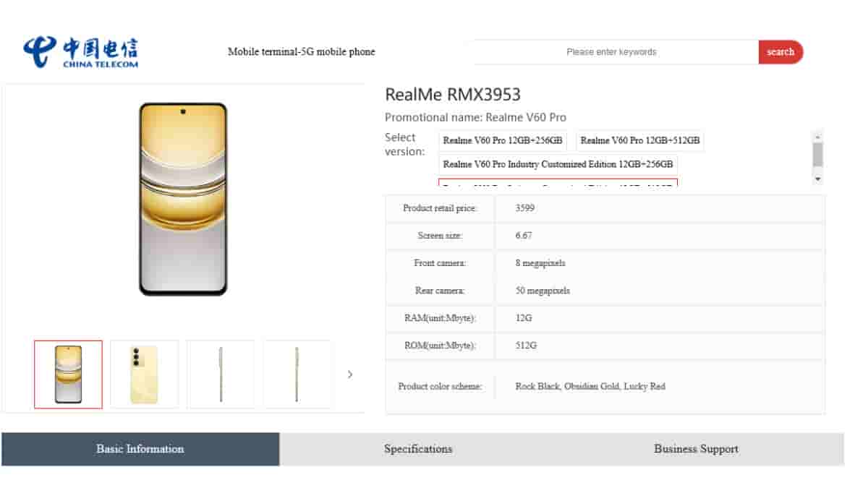Select the Basic Information tab
This screenshot has height=488, width=868.
[140, 449]
